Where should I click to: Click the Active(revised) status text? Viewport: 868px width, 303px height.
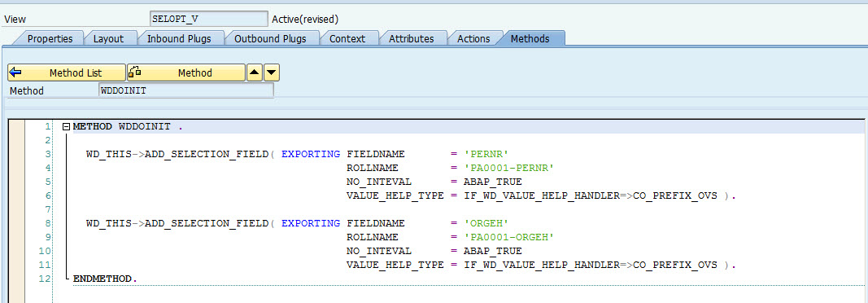pyautogui.click(x=305, y=19)
